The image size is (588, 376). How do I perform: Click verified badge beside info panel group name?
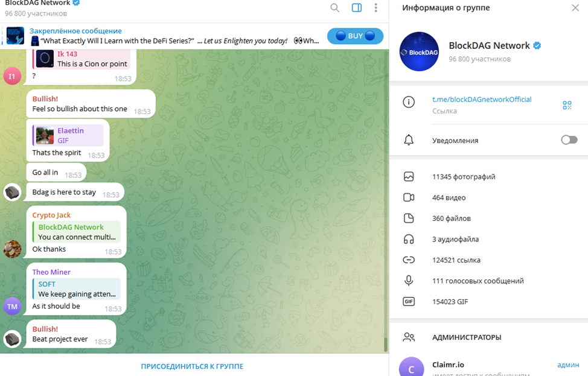pos(537,46)
